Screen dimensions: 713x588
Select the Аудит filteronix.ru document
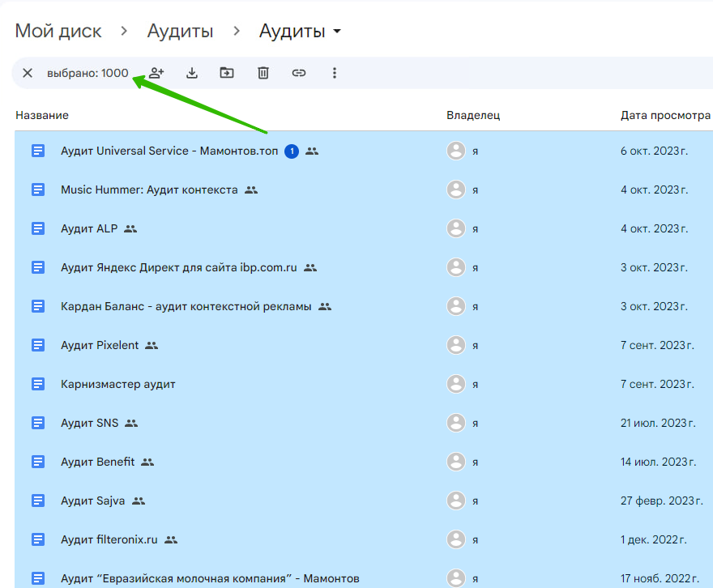pyautogui.click(x=110, y=539)
